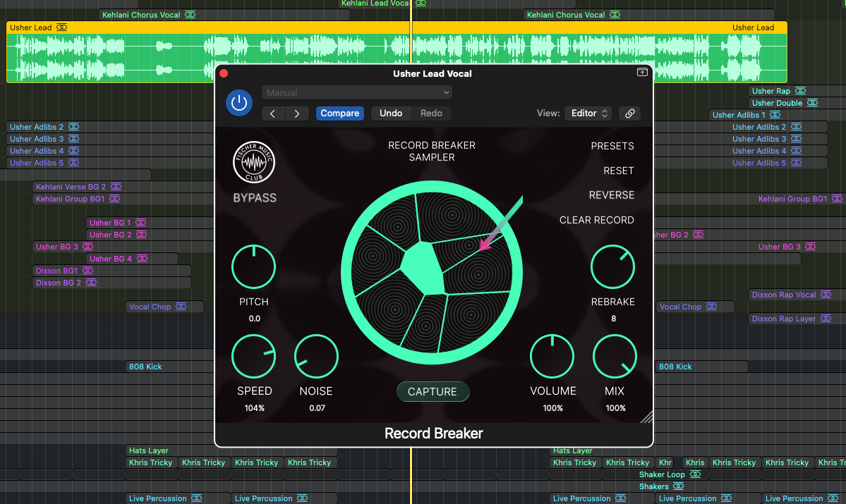Click loop icon on Dixson Rap Vocal
Screen dimensions: 846x504
826,295
